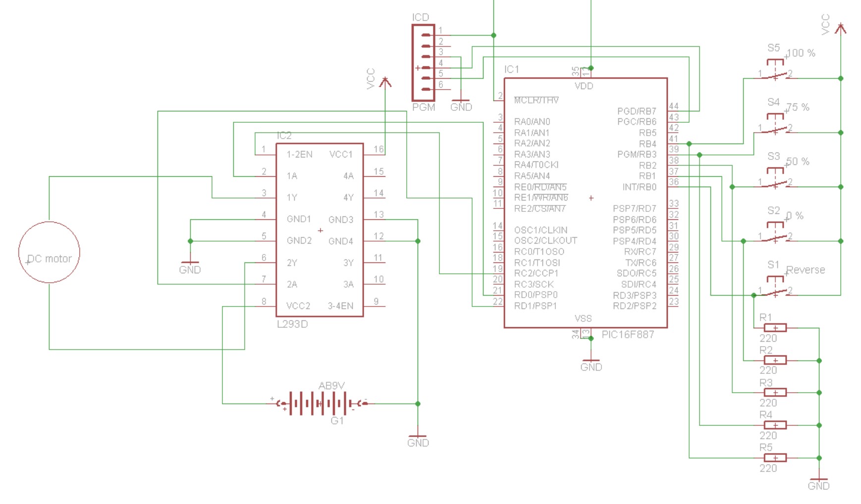
Task: Click the ICD programming connector symbol
Action: [424, 62]
